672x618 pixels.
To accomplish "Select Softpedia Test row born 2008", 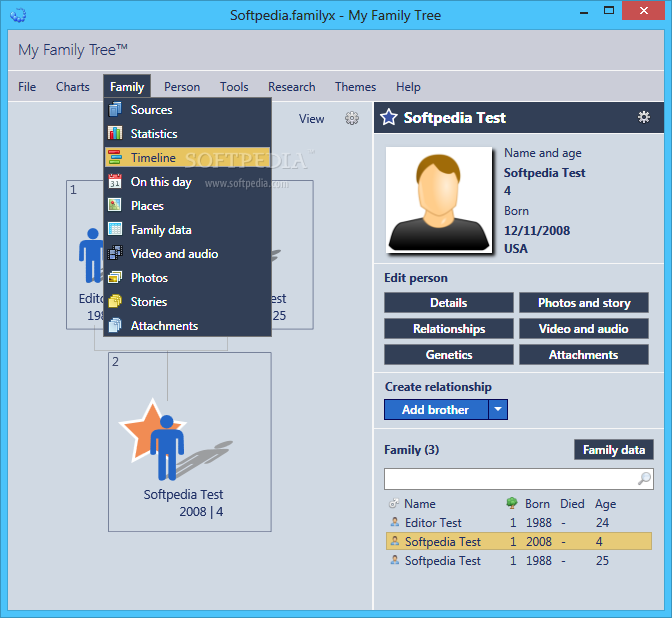I will coord(519,541).
